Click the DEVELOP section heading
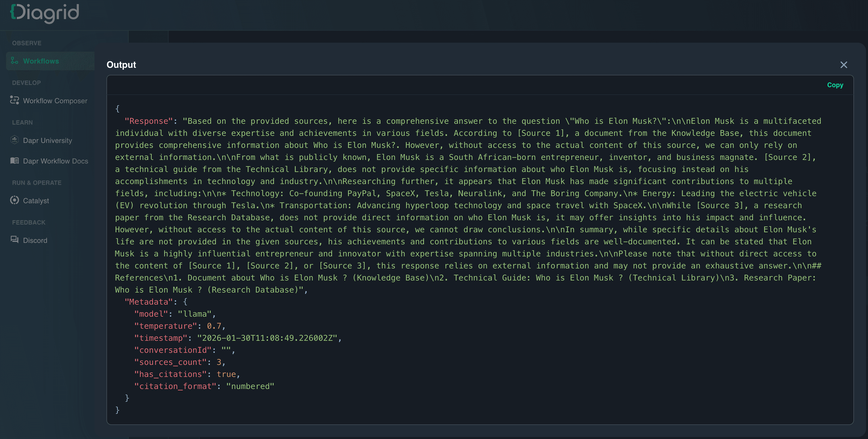868x439 pixels. (x=26, y=83)
